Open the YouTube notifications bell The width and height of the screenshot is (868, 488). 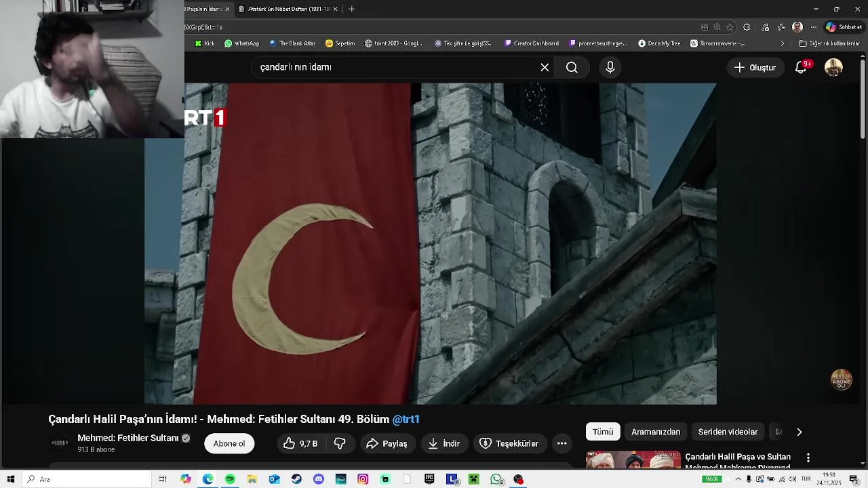(802, 67)
